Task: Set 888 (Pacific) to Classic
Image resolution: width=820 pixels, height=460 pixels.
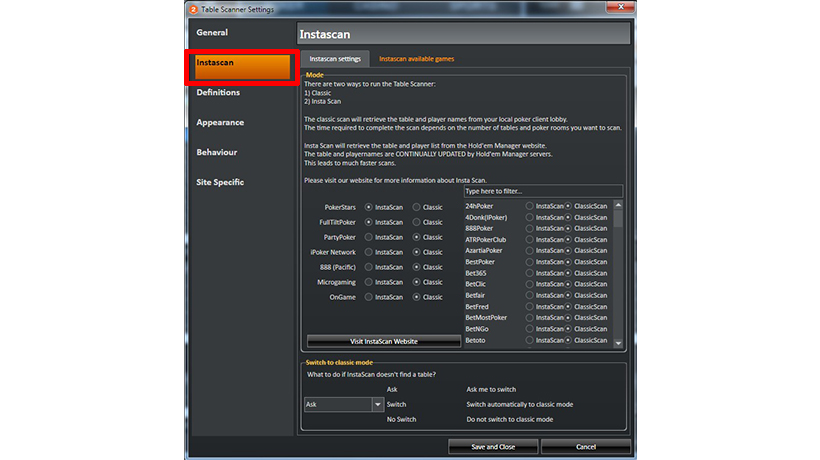Action: coord(416,267)
